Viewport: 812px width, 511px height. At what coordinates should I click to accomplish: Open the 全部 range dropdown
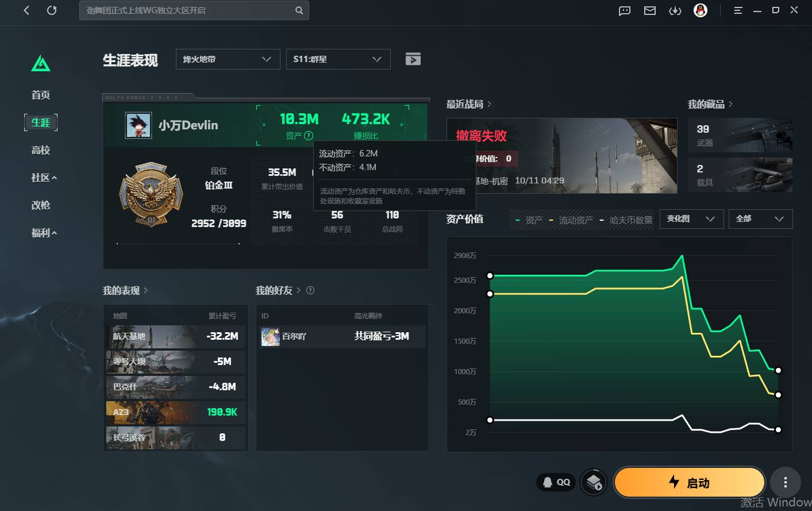tap(760, 219)
